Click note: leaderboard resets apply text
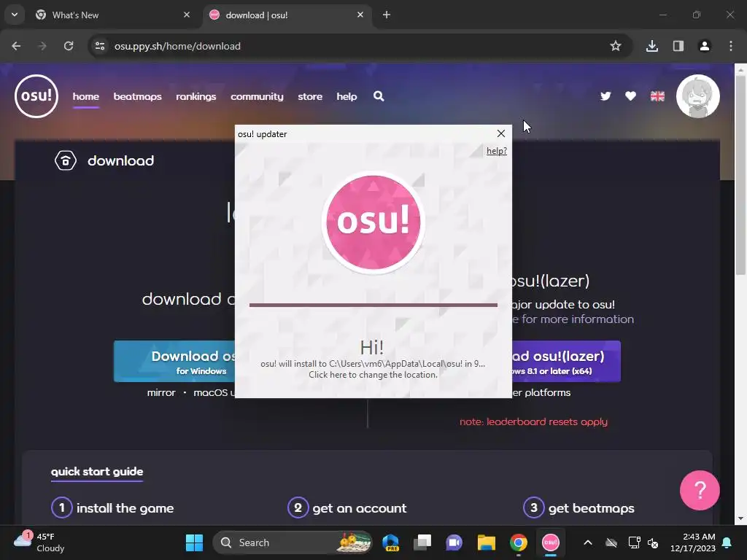Viewport: 747px width, 560px height. [x=533, y=422]
